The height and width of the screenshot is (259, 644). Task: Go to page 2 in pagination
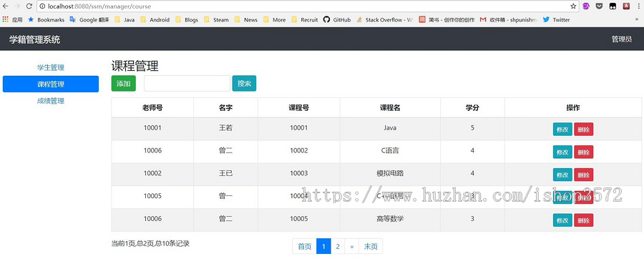click(x=338, y=246)
